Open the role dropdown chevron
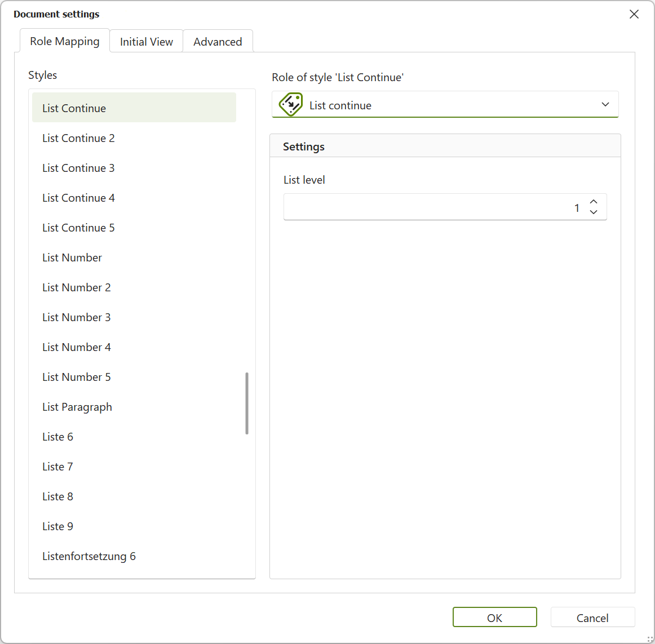This screenshot has height=644, width=655. pyautogui.click(x=605, y=104)
